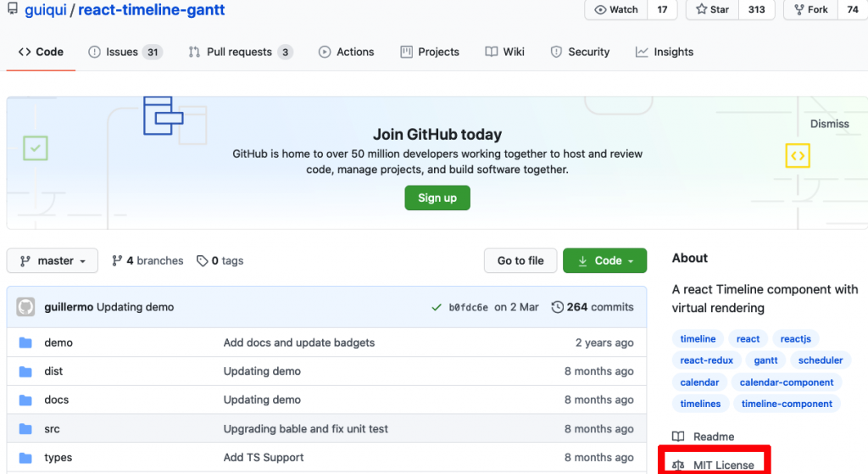Open commit 'Add TS Support'
The height and width of the screenshot is (474, 868).
(x=264, y=457)
